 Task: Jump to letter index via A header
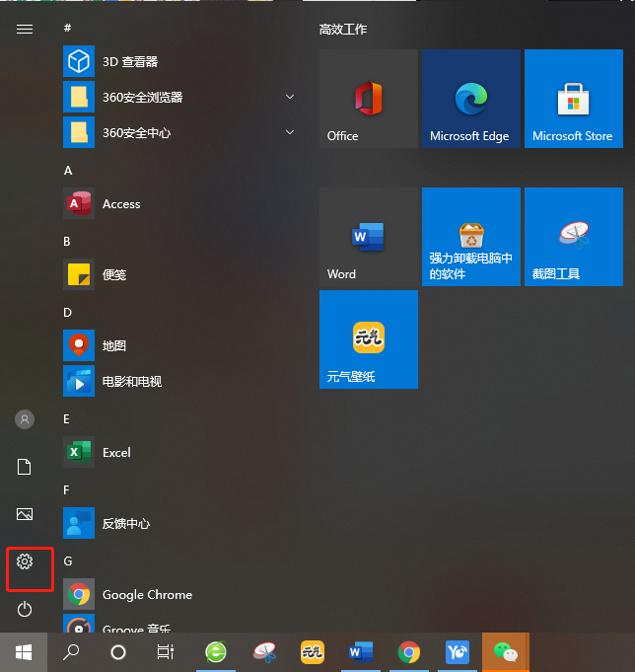pos(68,170)
